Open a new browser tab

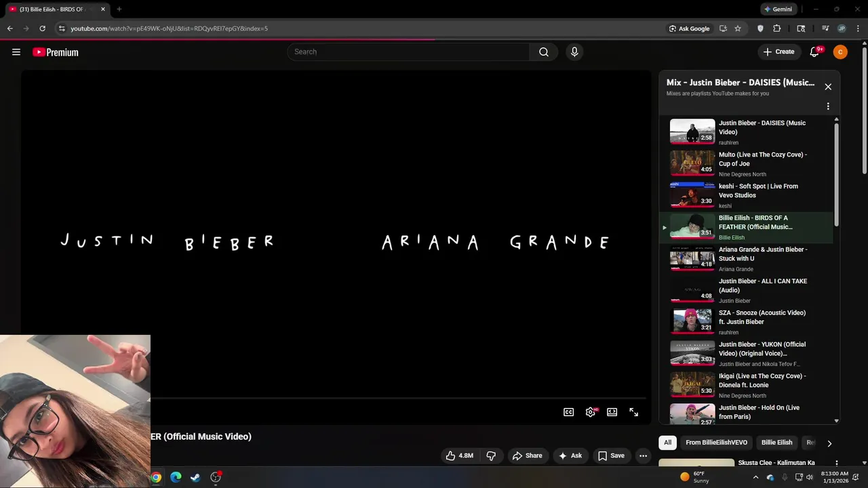coord(119,9)
